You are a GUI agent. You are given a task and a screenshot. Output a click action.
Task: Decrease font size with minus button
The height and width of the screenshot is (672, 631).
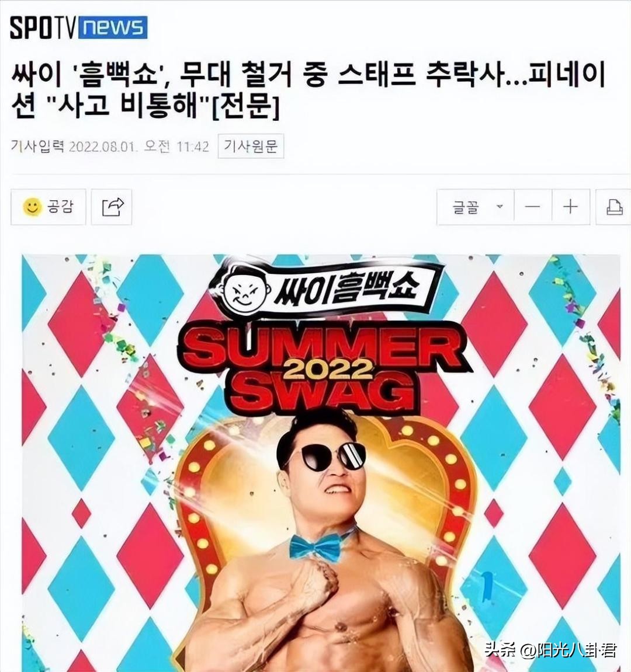[532, 207]
